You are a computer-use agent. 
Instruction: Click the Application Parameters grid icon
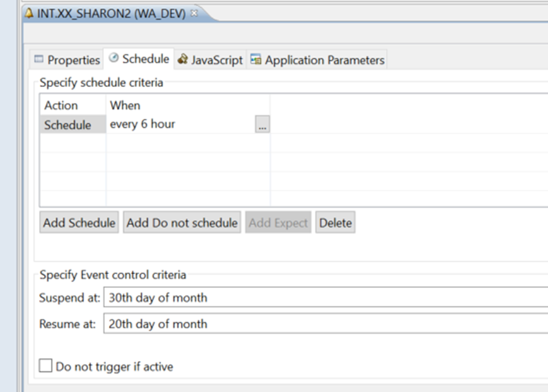(x=255, y=60)
